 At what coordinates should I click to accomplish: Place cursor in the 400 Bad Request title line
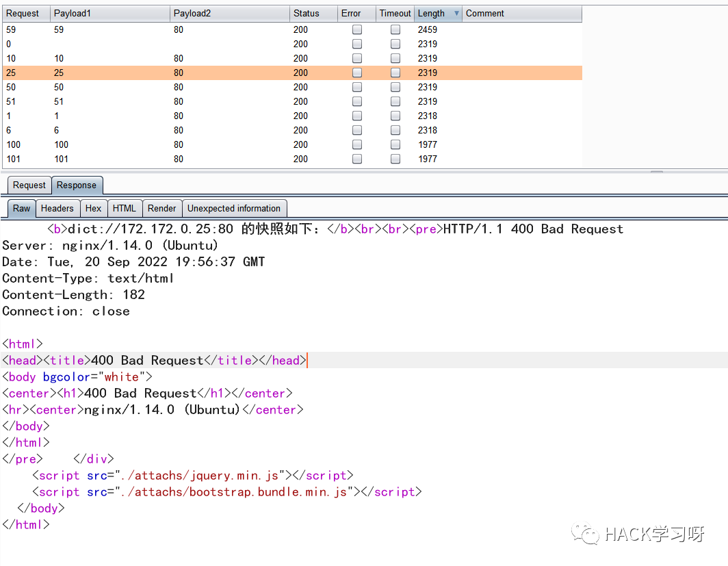pyautogui.click(x=154, y=360)
